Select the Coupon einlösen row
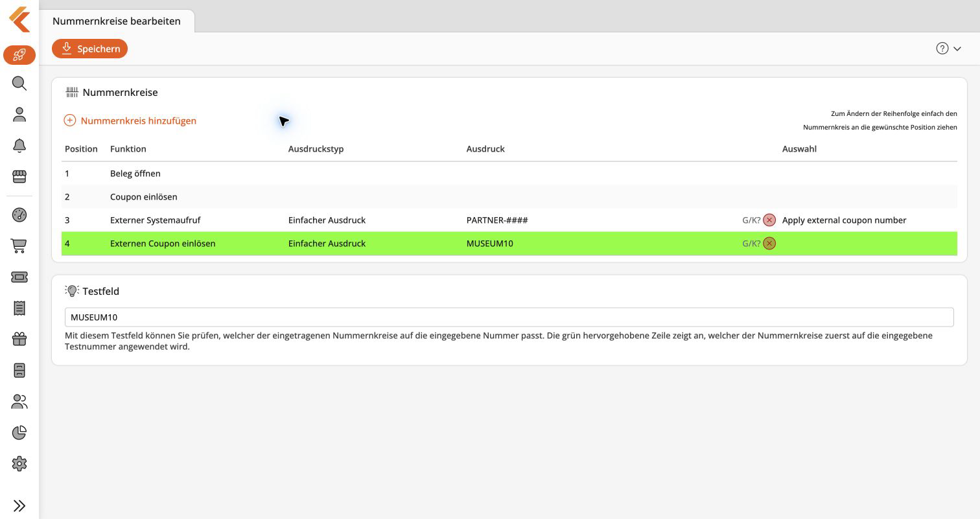The height and width of the screenshot is (519, 980). pos(509,197)
